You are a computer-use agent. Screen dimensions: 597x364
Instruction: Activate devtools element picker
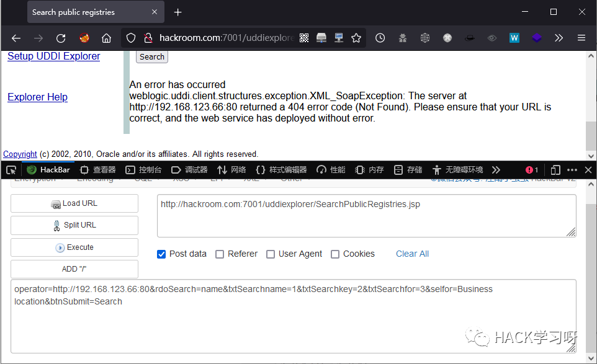(x=11, y=170)
